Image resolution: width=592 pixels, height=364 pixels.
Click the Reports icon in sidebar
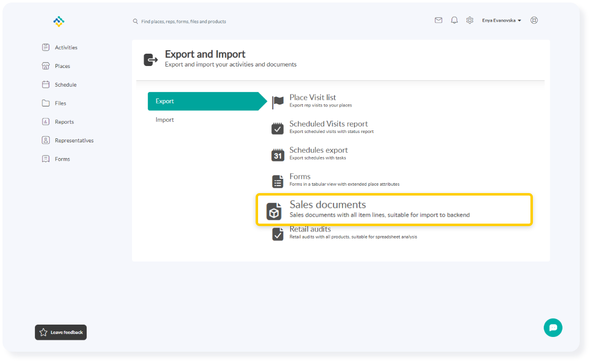46,122
